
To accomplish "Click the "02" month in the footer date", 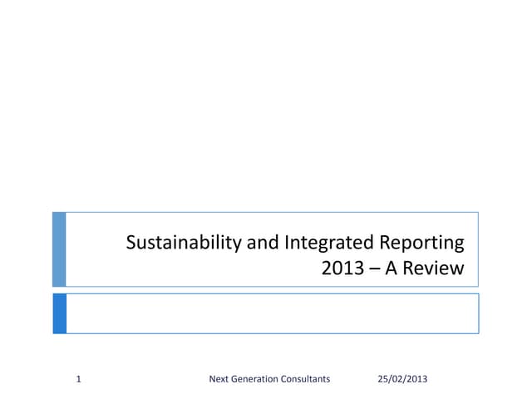I will (x=397, y=379).
